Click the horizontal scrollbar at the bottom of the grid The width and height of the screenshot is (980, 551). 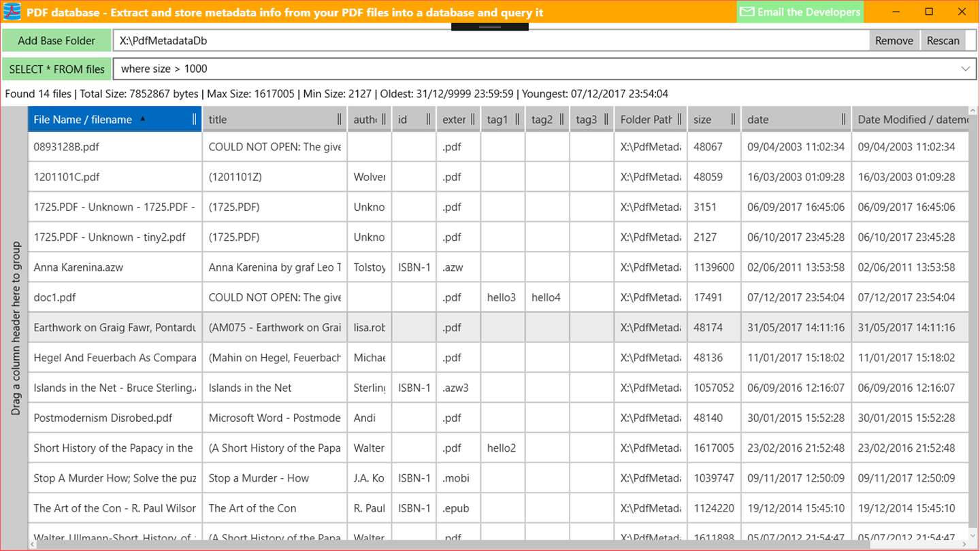tap(497, 545)
